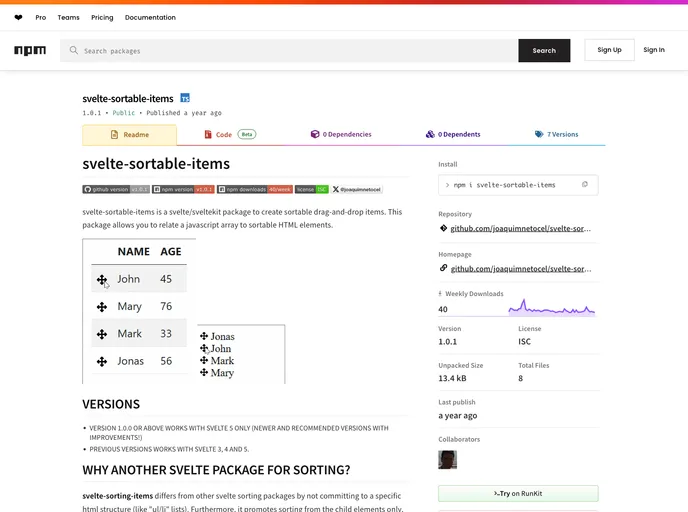
Task: Click the VERSIONS heading
Action: (x=111, y=404)
